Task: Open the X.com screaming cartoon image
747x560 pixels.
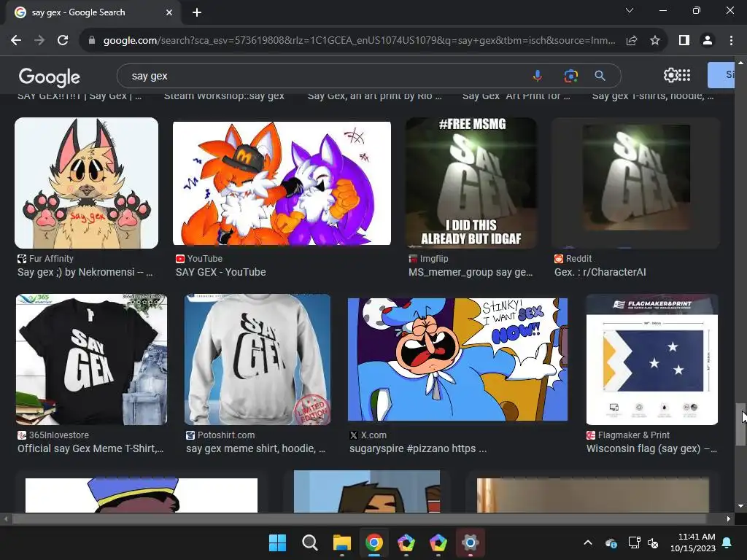Action: [x=457, y=359]
